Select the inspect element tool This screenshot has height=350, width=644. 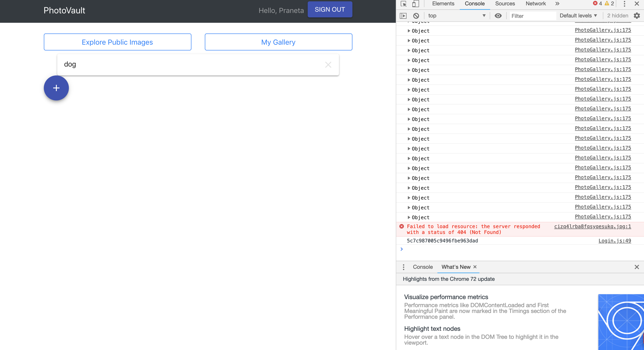(x=403, y=4)
